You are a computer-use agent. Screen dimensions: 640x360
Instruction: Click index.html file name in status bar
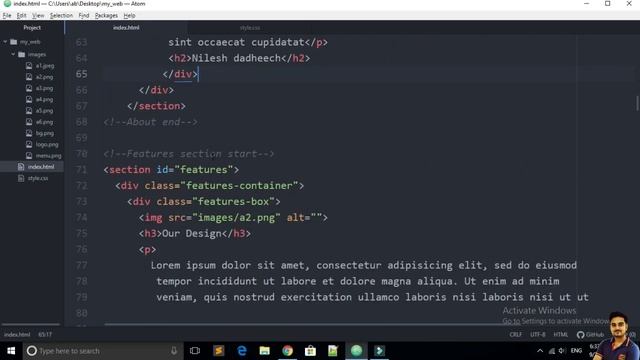click(17, 335)
